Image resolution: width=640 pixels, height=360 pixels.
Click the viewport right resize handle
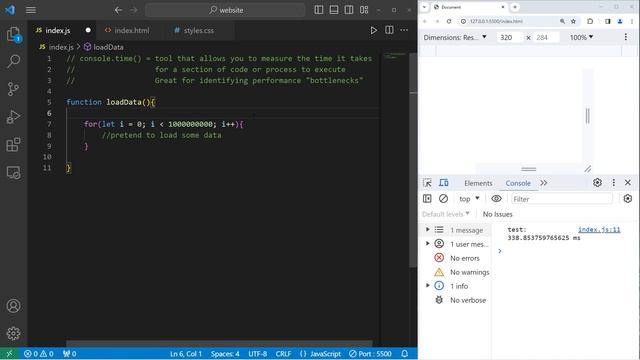pos(588,116)
